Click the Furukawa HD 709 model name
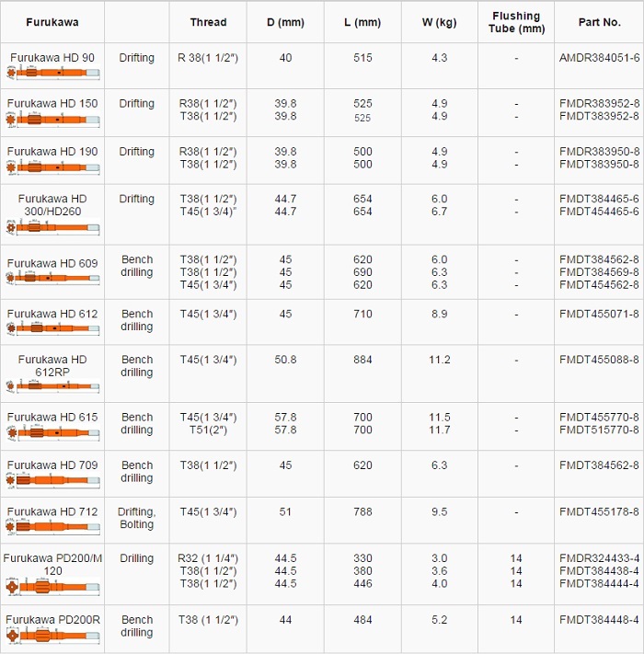Screen dimensions: 644x654 pyautogui.click(x=52, y=465)
